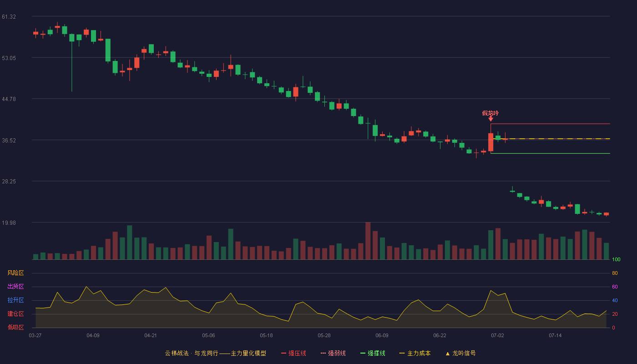Click the 拉升区 zone label
Image resolution: width=637 pixels, height=364 pixels.
click(x=15, y=300)
